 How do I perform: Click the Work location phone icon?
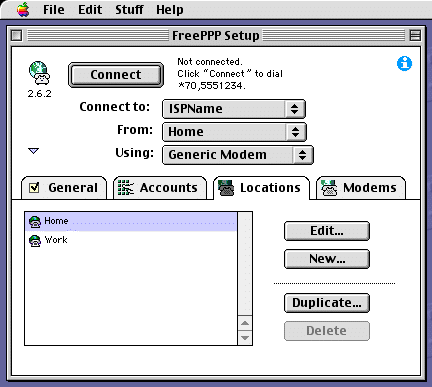(35, 240)
